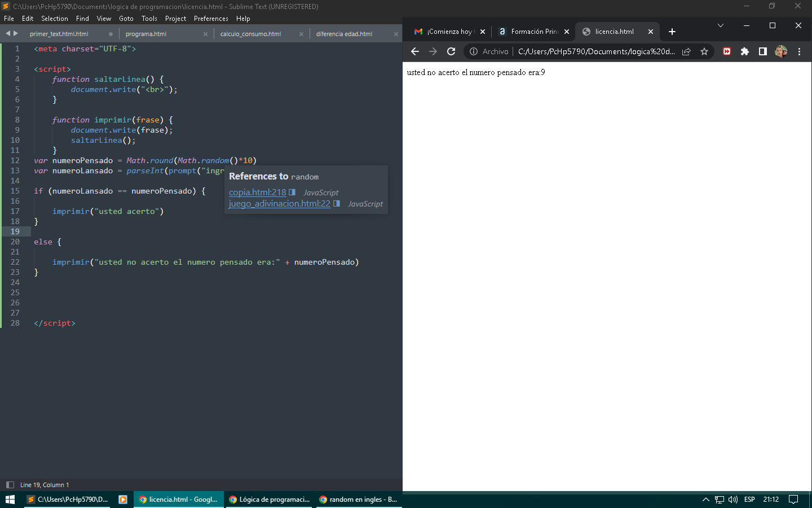Open juego_adivinacion reference in side panel icon
Screen dimensions: 812x508
pyautogui.click(x=337, y=204)
